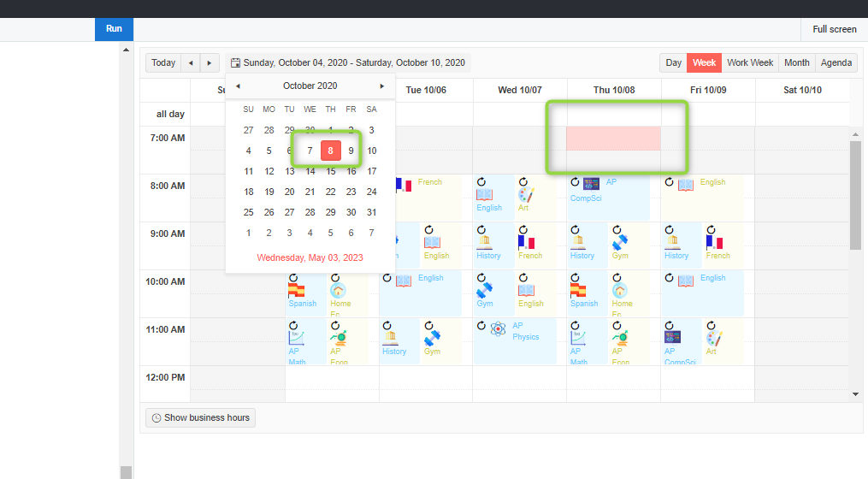
Task: Toggle the Show business hours button
Action: point(200,417)
